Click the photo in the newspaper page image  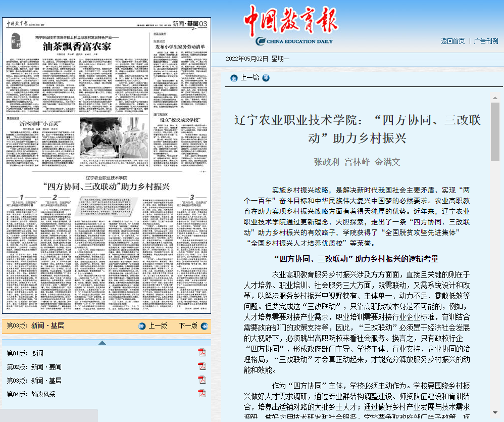[114, 138]
